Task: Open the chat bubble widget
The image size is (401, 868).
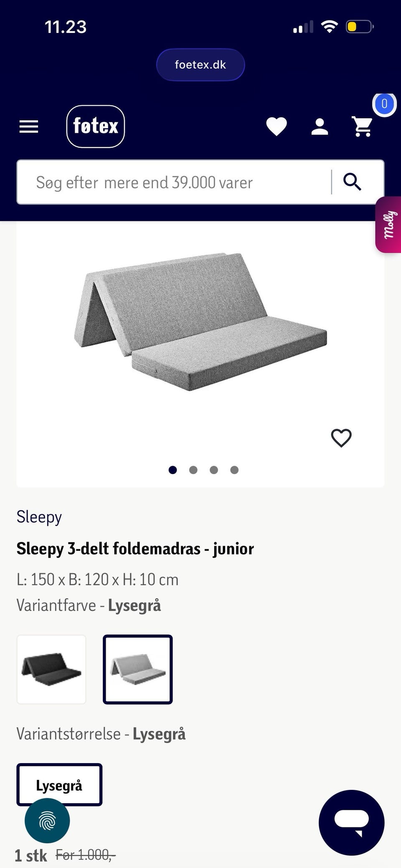Action: 351,822
